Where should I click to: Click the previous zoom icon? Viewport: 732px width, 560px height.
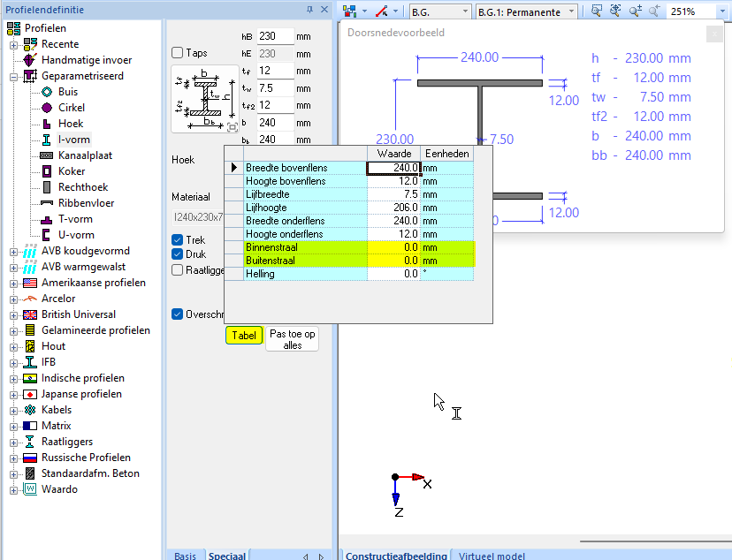coord(654,11)
